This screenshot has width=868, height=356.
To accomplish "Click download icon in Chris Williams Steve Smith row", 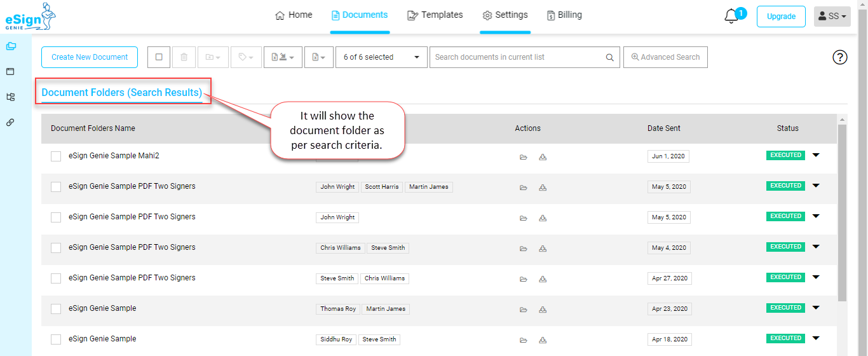I will (543, 249).
